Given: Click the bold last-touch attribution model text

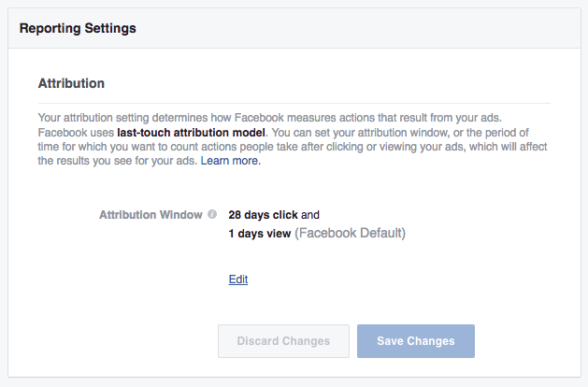Looking at the screenshot, I should [x=192, y=133].
